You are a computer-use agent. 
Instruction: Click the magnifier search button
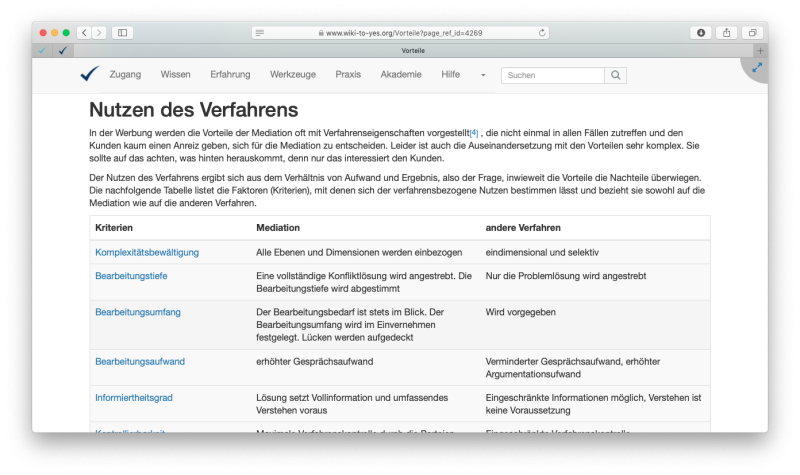(617, 75)
